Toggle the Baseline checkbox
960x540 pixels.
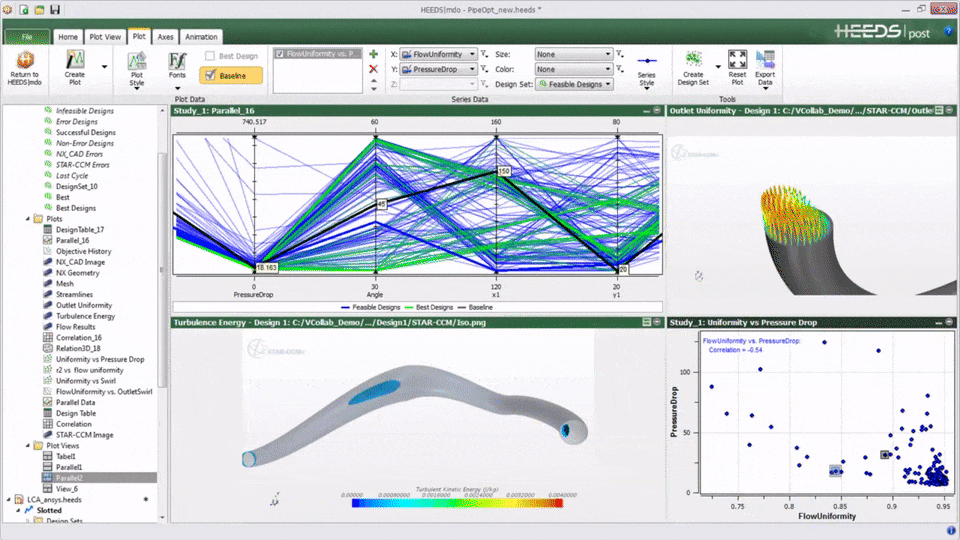click(210, 75)
